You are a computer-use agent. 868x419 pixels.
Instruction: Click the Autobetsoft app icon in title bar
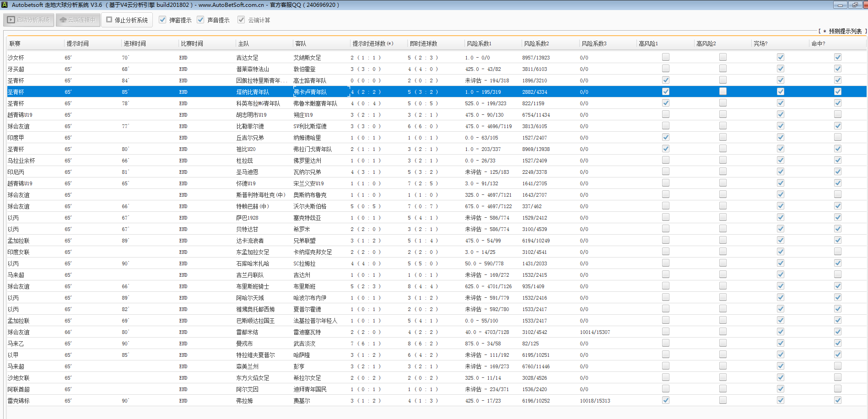coord(5,5)
